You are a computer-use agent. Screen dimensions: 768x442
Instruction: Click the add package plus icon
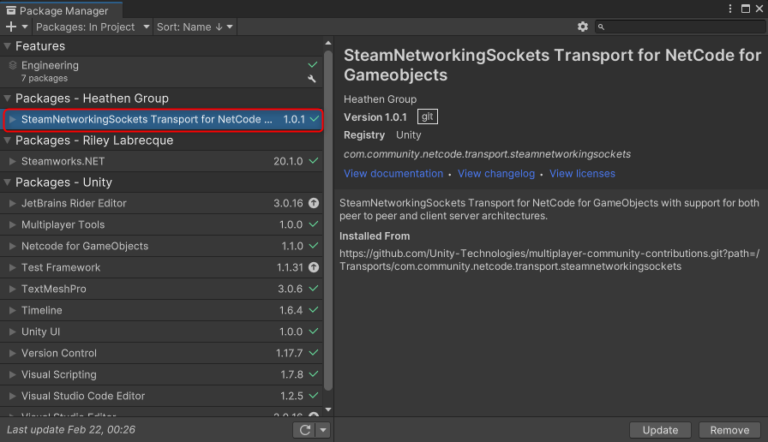[11, 27]
